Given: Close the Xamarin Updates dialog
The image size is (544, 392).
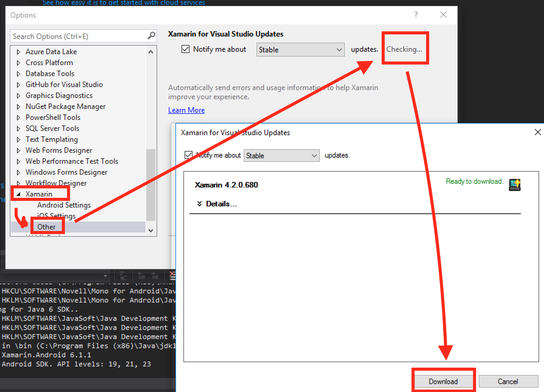Looking at the screenshot, I should 538,132.
